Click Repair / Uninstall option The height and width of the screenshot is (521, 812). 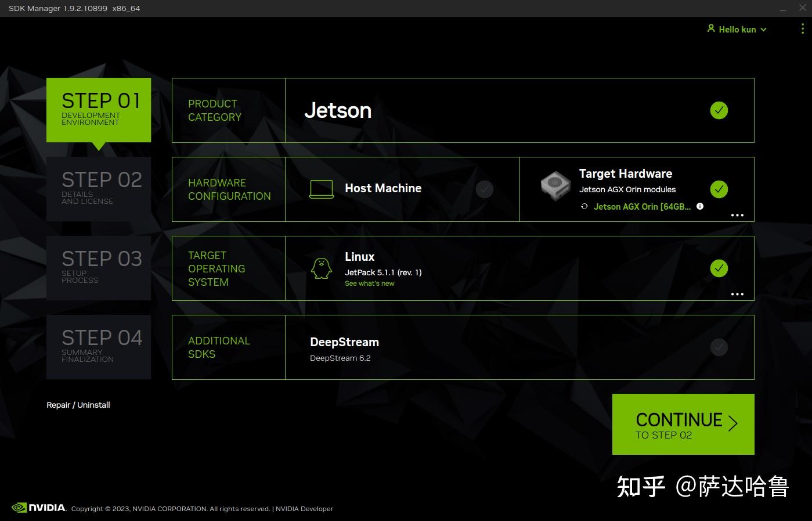(78, 405)
